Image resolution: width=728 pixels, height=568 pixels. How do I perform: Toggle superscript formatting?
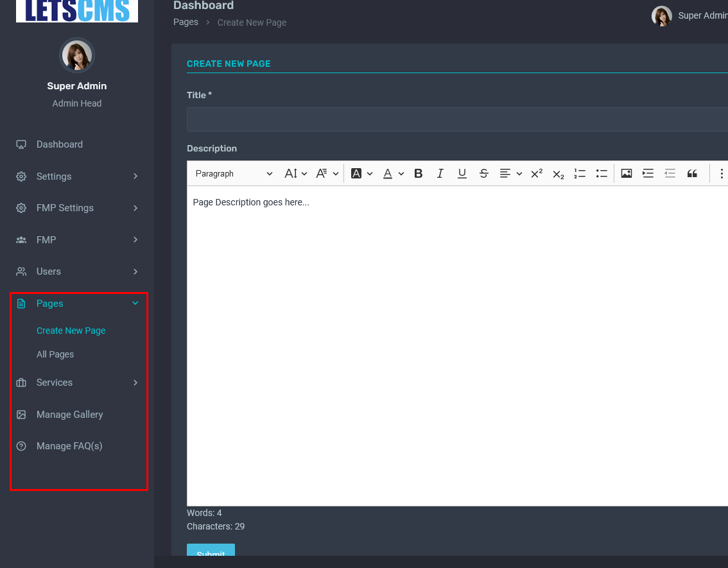coord(537,173)
